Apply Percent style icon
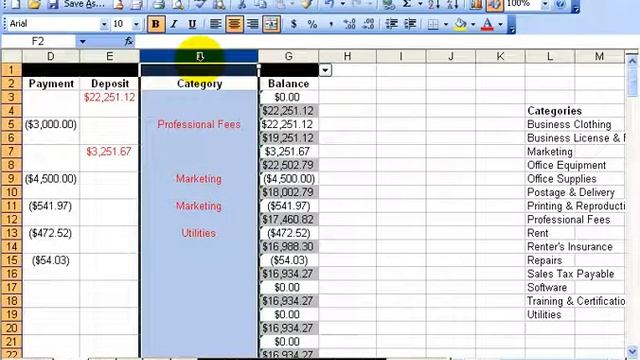Screen dimensions: 640x360 click(312, 24)
